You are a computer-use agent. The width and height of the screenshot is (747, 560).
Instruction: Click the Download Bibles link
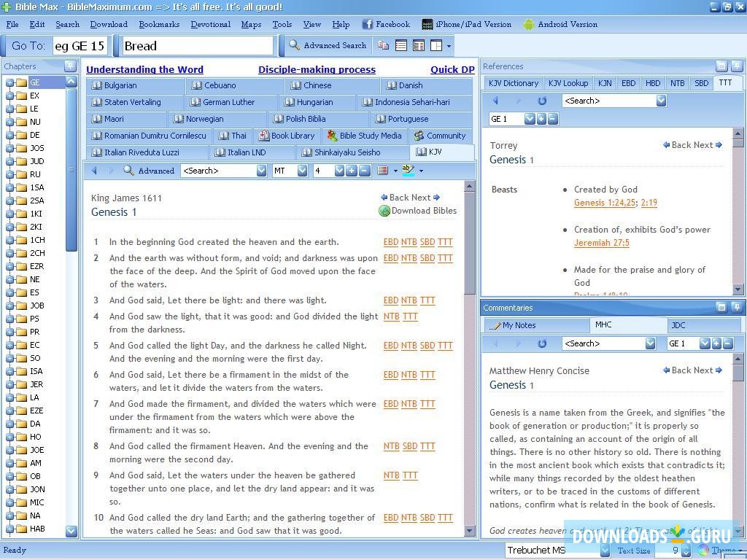(425, 211)
